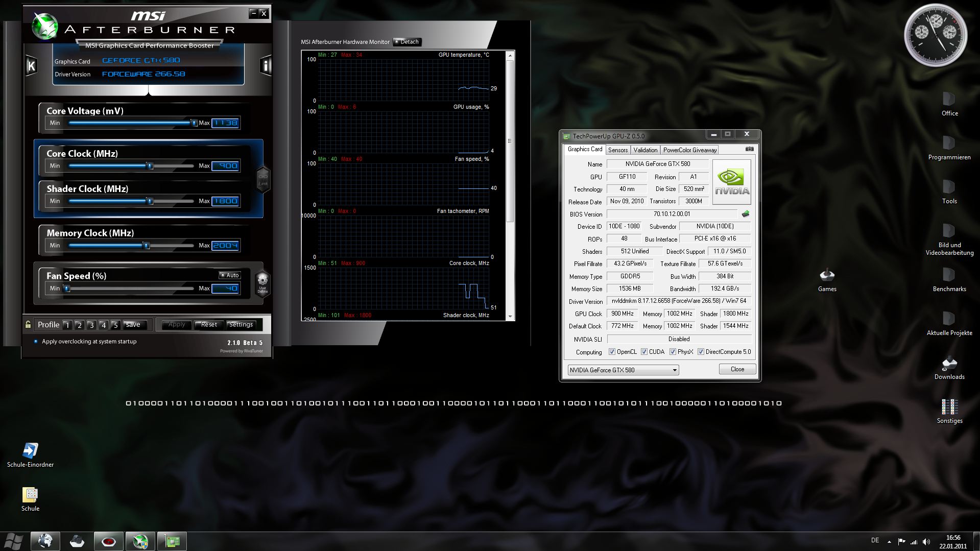This screenshot has width=980, height=551.
Task: Click the GPU-Z taskbar icon
Action: [x=172, y=541]
